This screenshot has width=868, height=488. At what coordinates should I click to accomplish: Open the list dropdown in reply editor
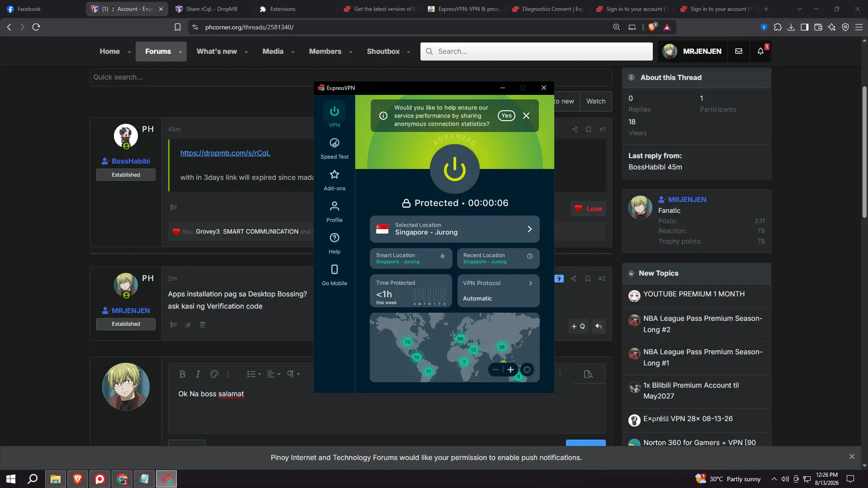coord(254,374)
